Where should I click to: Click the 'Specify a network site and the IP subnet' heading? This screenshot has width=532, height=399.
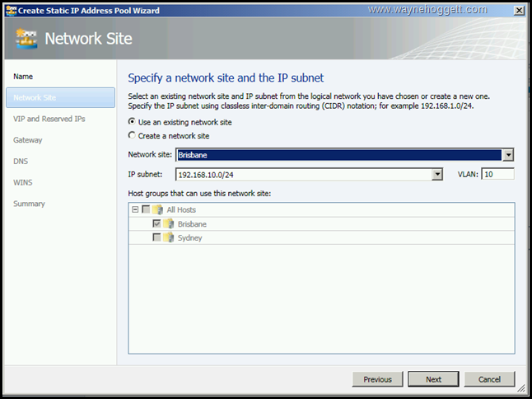tap(226, 77)
